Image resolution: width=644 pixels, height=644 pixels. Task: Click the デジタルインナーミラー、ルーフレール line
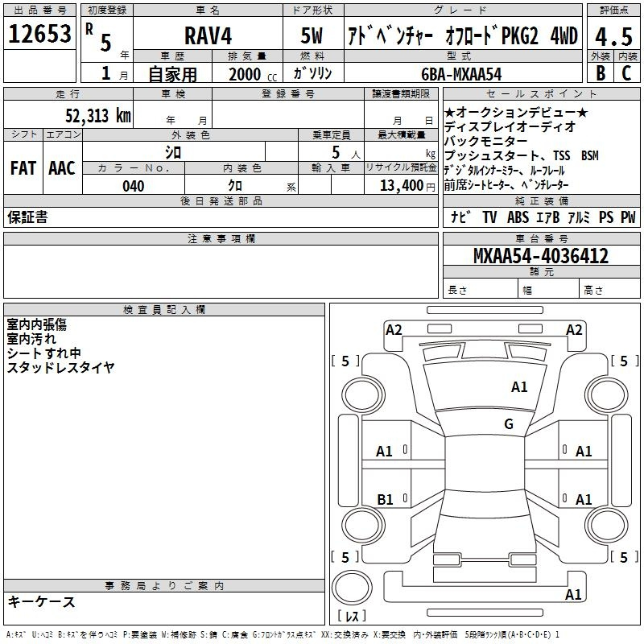click(505, 171)
